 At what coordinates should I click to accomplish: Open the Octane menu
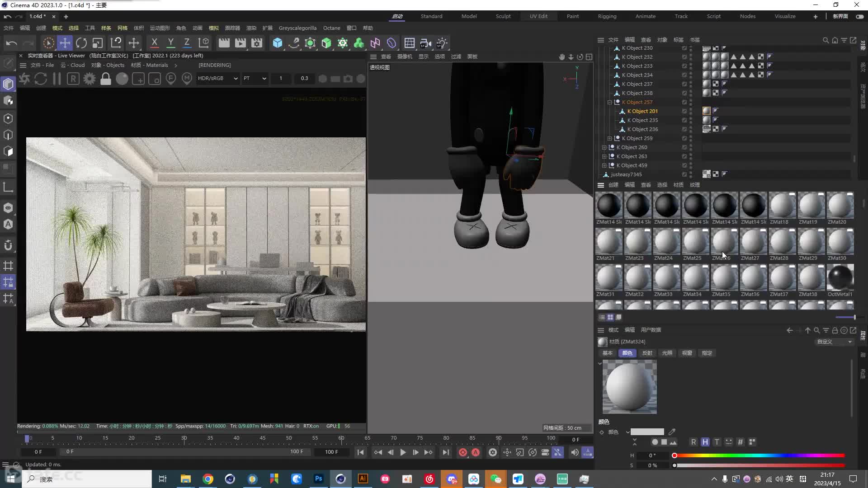331,28
